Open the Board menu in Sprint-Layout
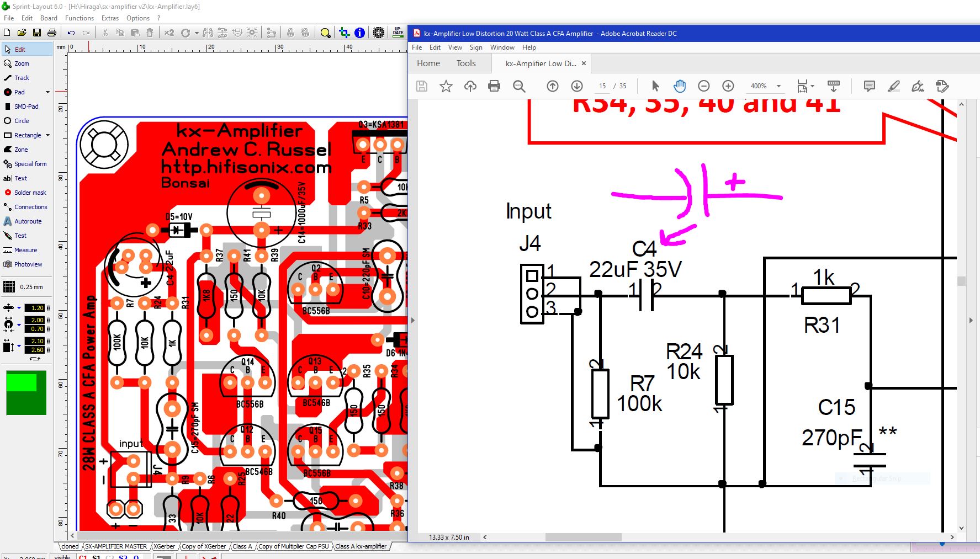This screenshot has width=980, height=559. (49, 18)
